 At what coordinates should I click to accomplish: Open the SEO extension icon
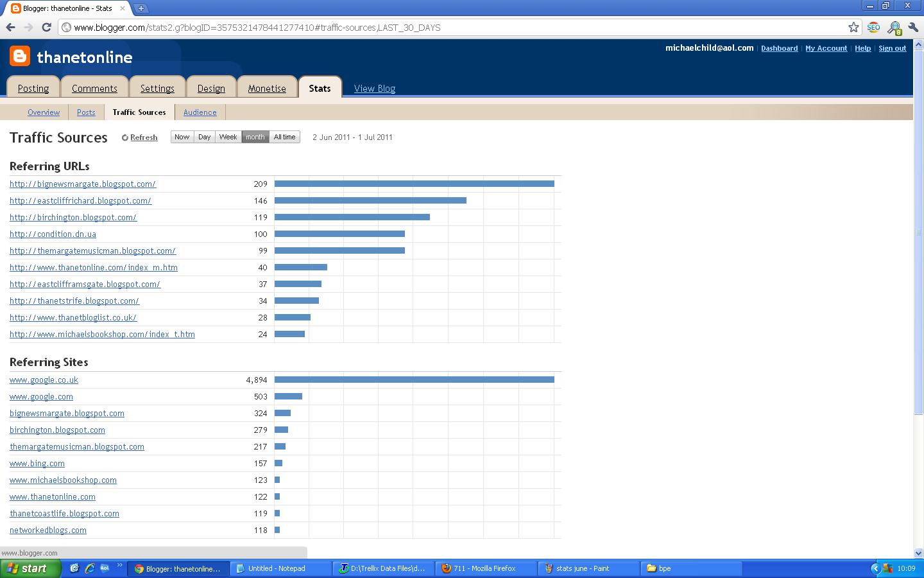click(873, 28)
